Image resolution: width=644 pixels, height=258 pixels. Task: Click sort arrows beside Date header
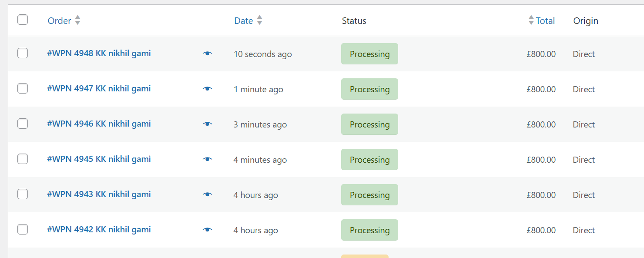pyautogui.click(x=259, y=20)
